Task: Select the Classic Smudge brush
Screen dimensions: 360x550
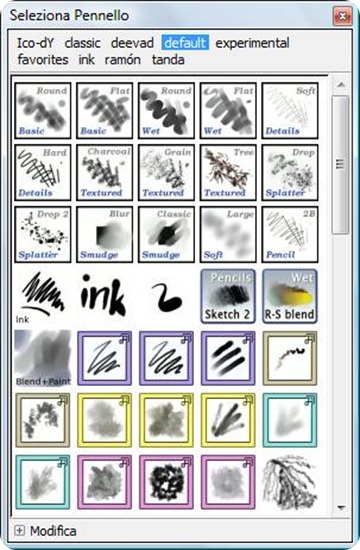Action: coord(166,234)
